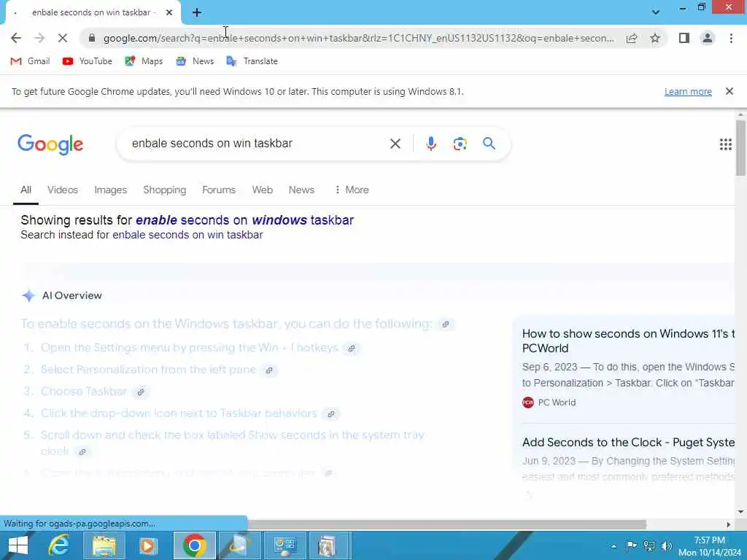747x560 pixels.
Task: Open Translate bookmark
Action: pyautogui.click(x=252, y=61)
